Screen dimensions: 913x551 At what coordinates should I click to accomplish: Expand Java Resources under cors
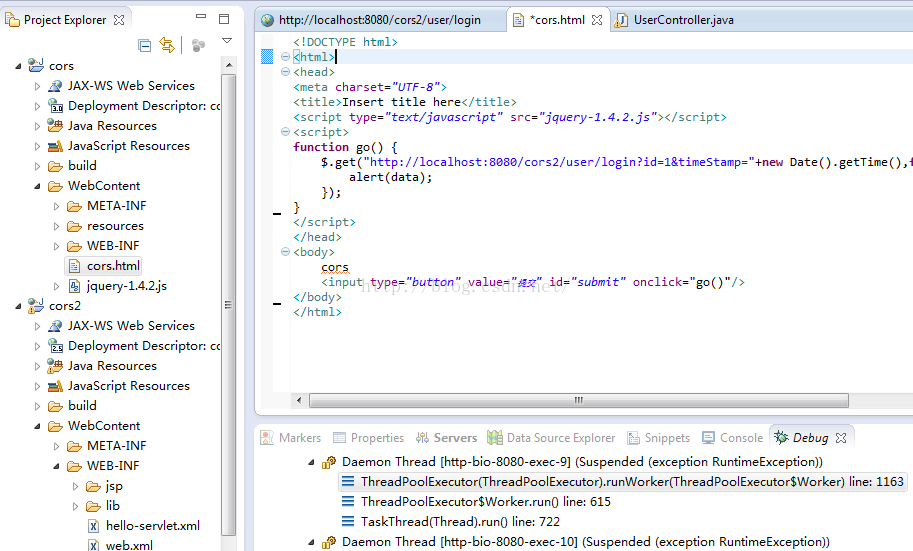[37, 126]
